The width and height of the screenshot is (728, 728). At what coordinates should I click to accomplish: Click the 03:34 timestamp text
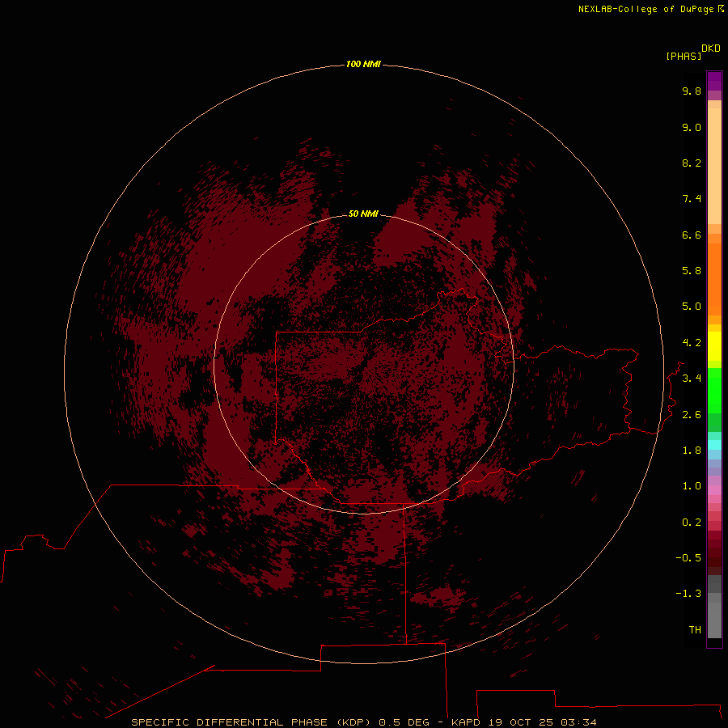pos(578,722)
